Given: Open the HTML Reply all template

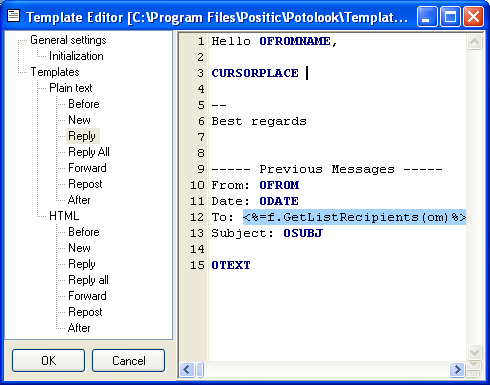Looking at the screenshot, I should click(88, 280).
